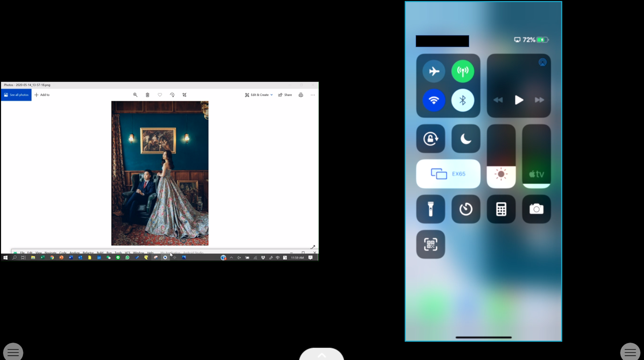Toggle airplane mode on
This screenshot has height=360, width=644.
coord(434,71)
